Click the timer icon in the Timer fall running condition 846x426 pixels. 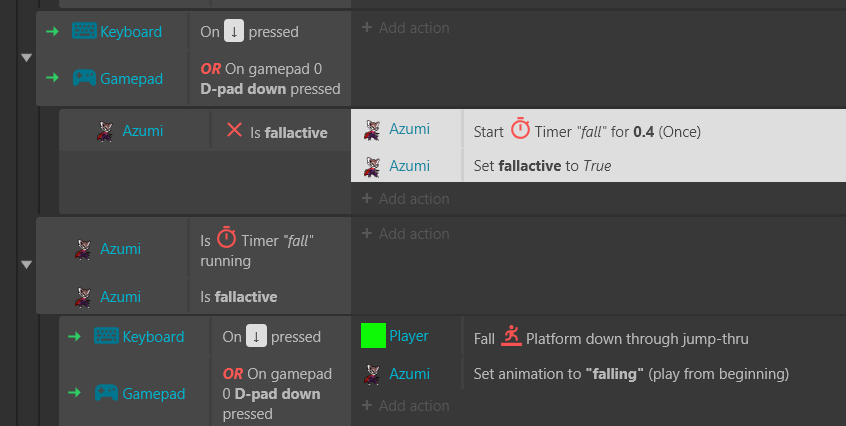tap(226, 237)
